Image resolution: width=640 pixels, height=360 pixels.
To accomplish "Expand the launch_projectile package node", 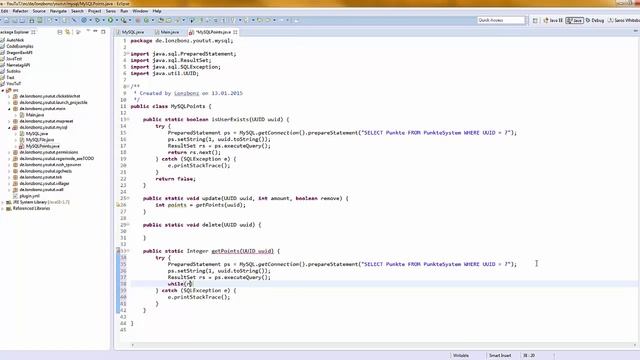I will pos(9,102).
